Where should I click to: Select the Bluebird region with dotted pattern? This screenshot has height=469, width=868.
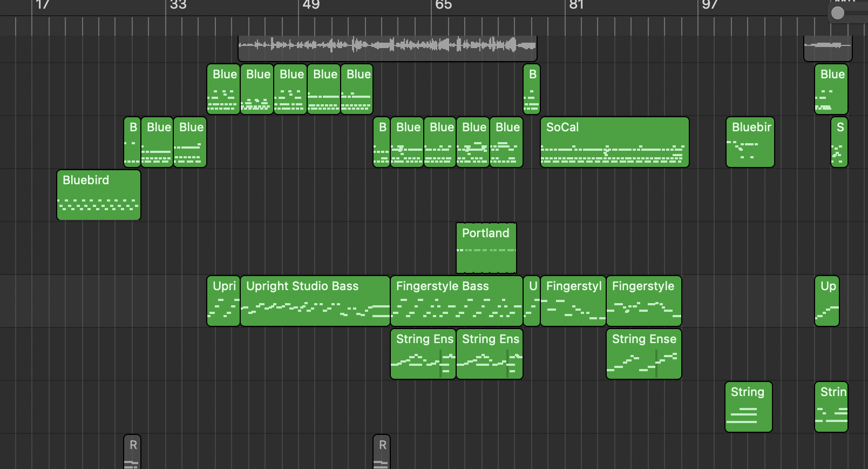click(98, 196)
